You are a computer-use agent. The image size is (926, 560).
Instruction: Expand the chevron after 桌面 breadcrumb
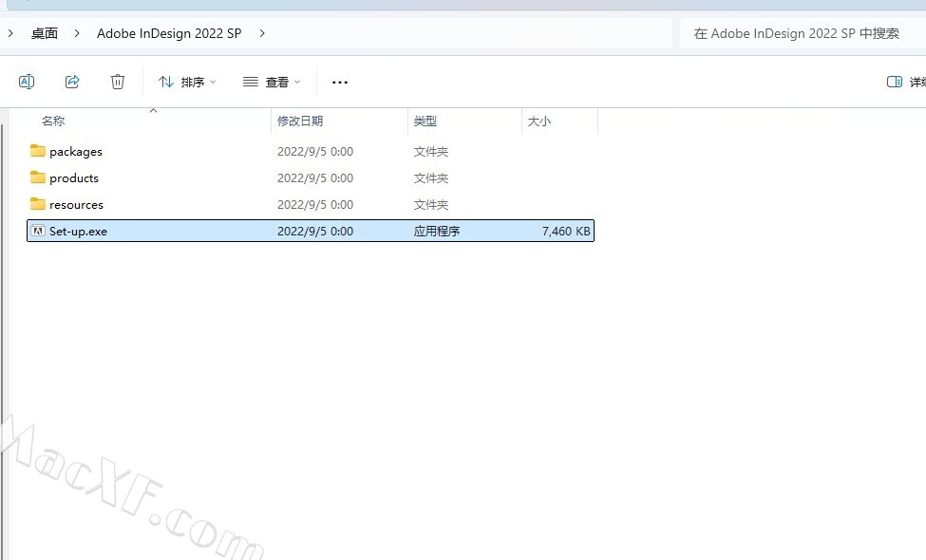(77, 33)
